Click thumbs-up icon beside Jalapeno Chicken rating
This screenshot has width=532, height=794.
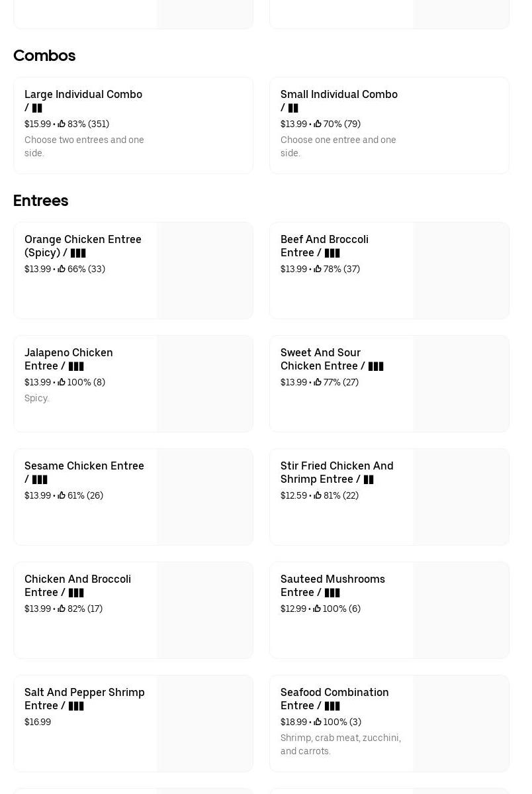[62, 382]
